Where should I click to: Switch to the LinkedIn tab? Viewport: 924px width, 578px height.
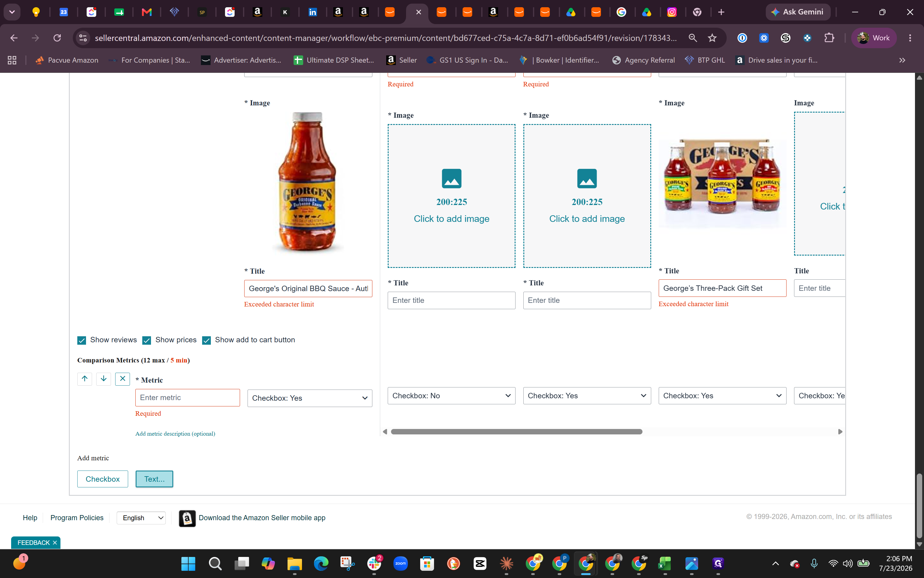click(x=313, y=12)
